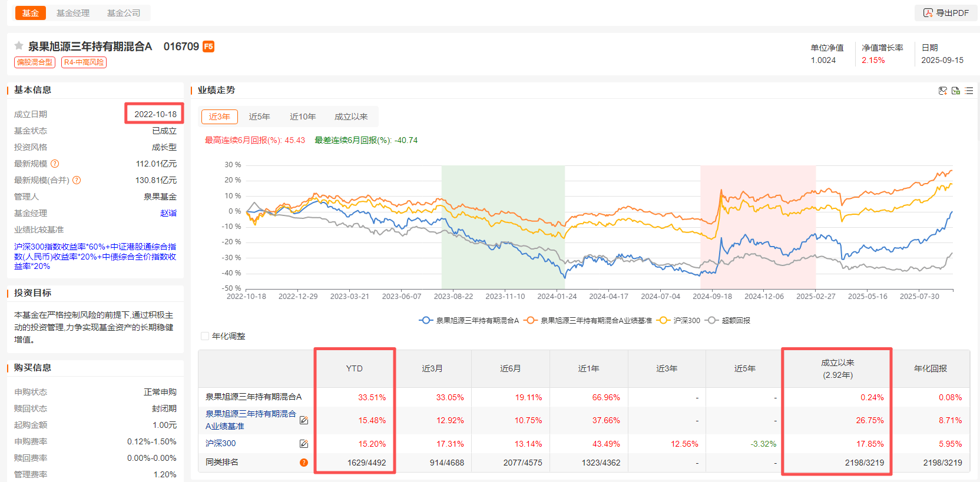The width and height of the screenshot is (980, 482).
Task: Click the 最新规模 value 112.01亿元
Action: coord(156,164)
